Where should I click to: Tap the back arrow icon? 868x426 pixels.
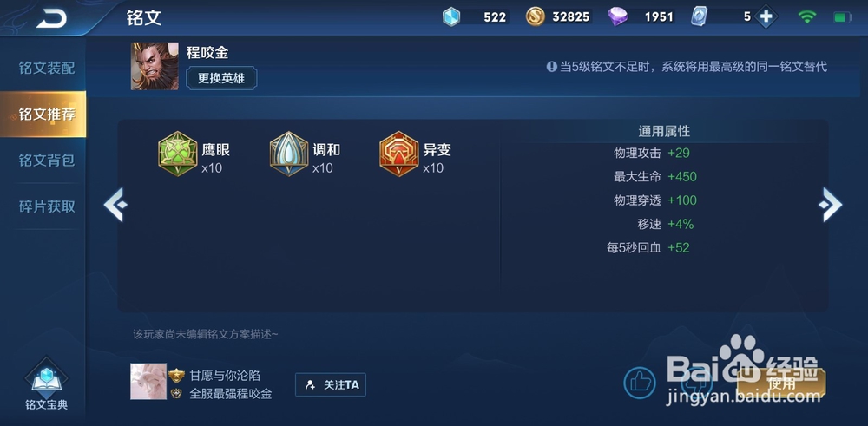point(51,18)
